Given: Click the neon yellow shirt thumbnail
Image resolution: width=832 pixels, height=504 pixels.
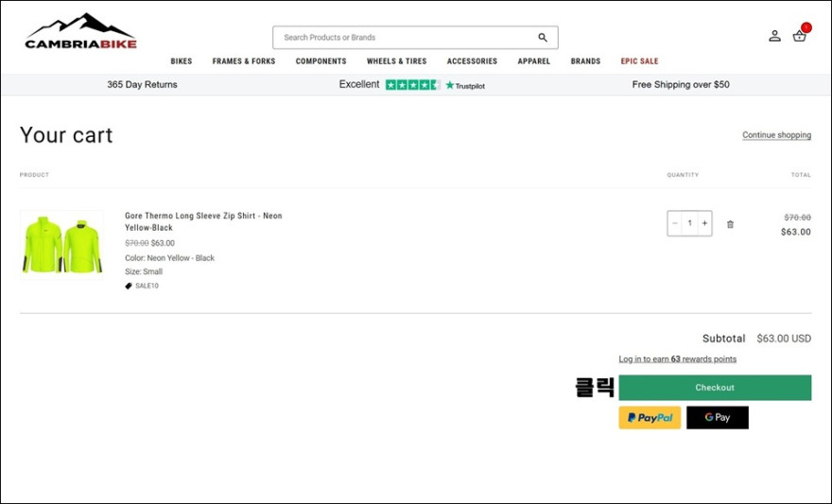Looking at the screenshot, I should (x=61, y=245).
